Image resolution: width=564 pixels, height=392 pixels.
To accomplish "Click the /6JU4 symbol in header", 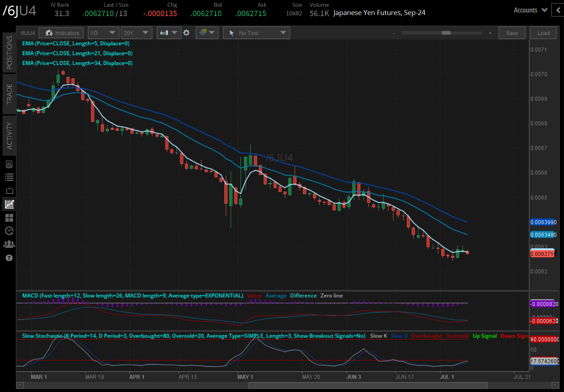I will click(x=19, y=11).
